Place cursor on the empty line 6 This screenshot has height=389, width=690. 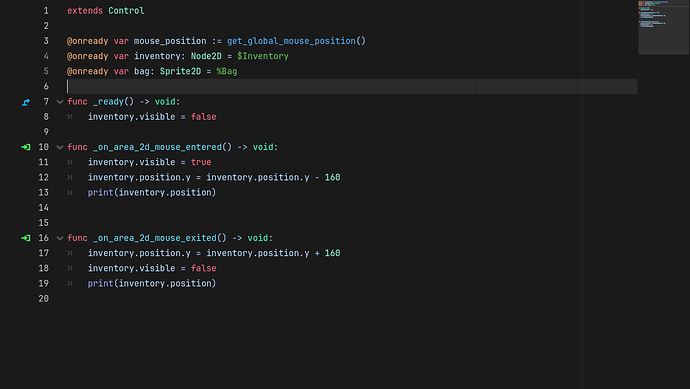coord(352,87)
